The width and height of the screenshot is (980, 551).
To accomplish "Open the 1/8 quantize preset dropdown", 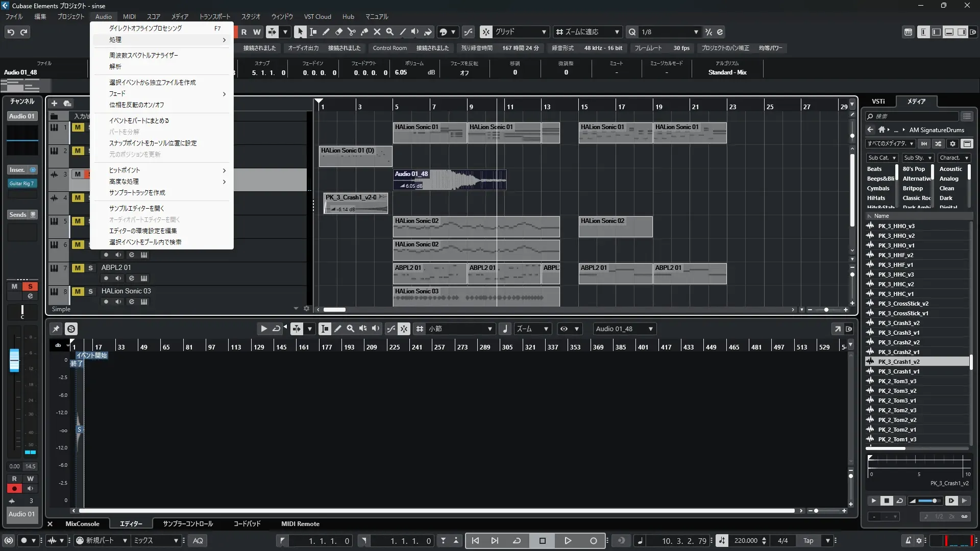I will pos(696,32).
